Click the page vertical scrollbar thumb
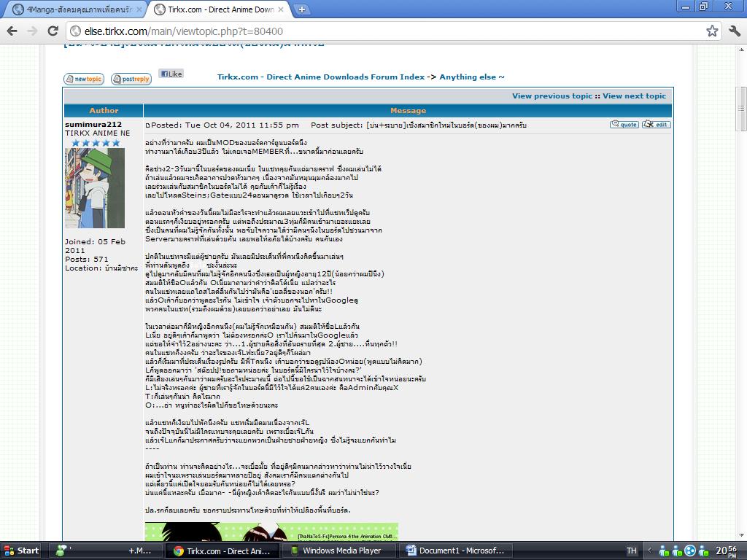Image resolution: width=747 pixels, height=560 pixels. 741,109
